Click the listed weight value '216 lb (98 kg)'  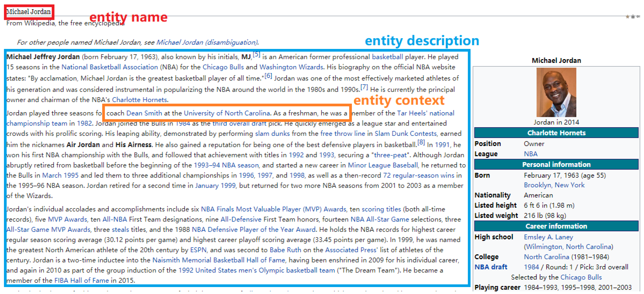point(545,216)
